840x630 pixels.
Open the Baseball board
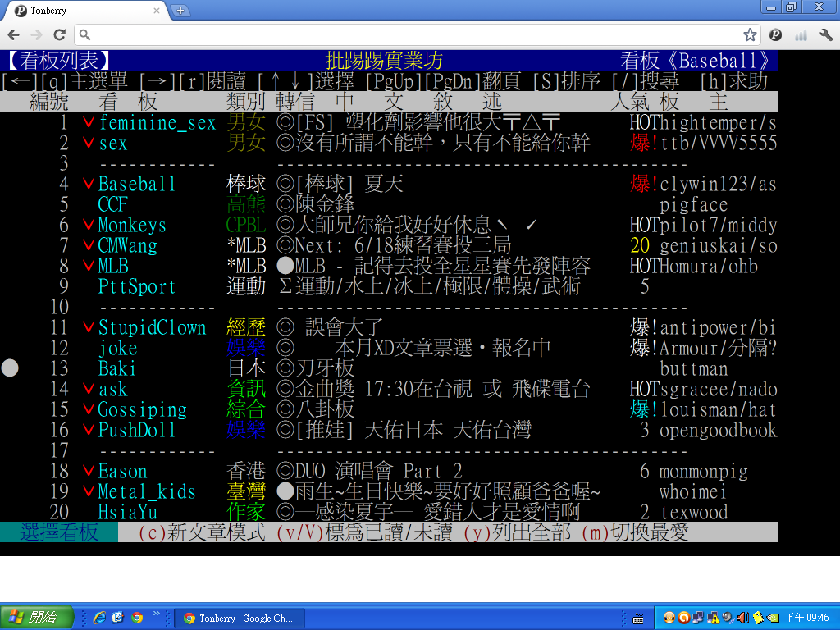tap(137, 185)
